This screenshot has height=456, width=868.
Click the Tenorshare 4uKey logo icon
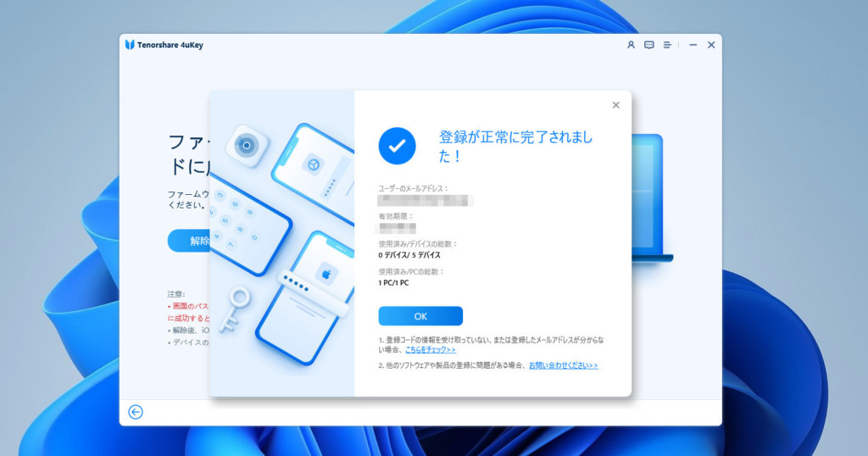[x=130, y=45]
